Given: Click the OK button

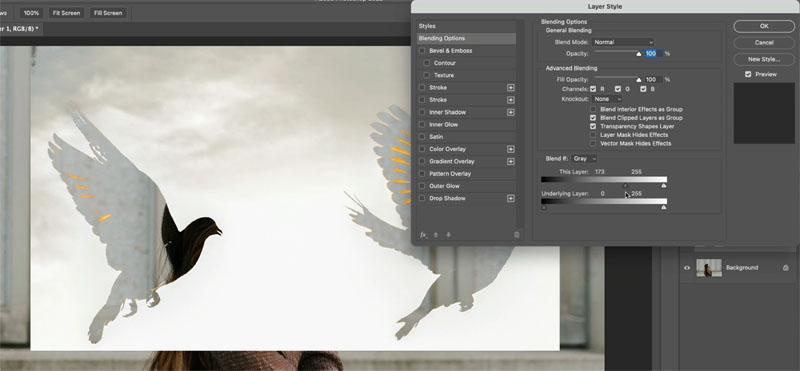Looking at the screenshot, I should pyautogui.click(x=764, y=26).
